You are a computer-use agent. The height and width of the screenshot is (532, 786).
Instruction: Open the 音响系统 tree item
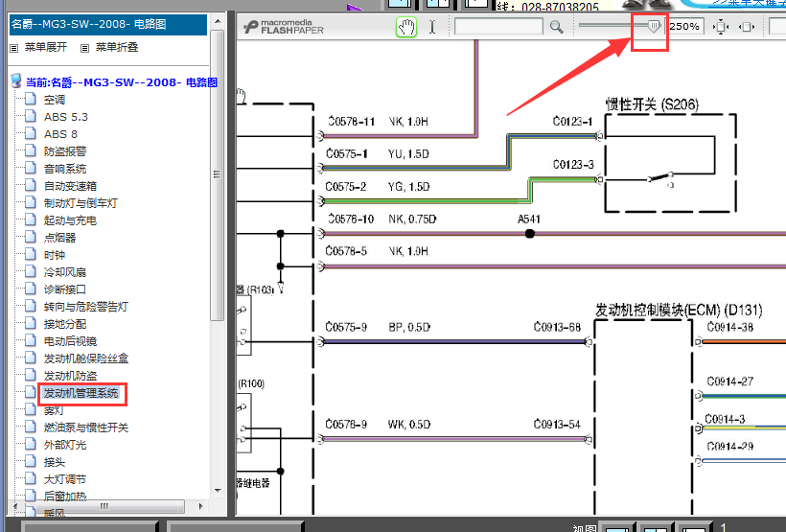(x=64, y=169)
